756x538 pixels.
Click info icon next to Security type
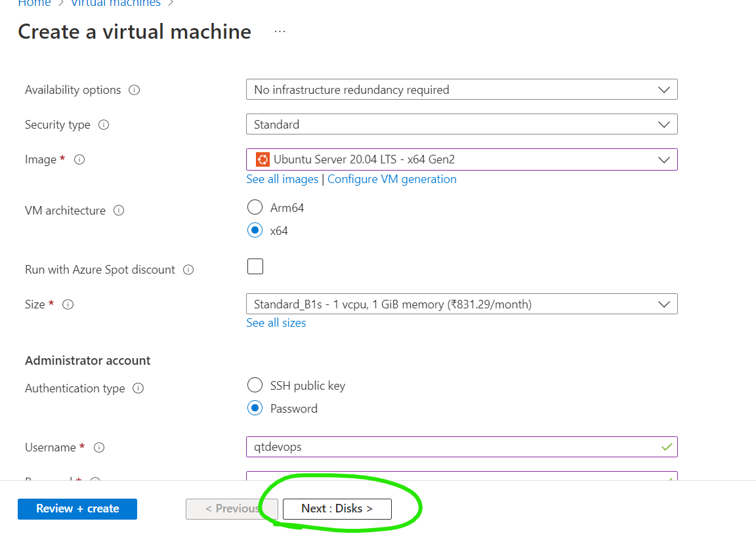click(104, 125)
